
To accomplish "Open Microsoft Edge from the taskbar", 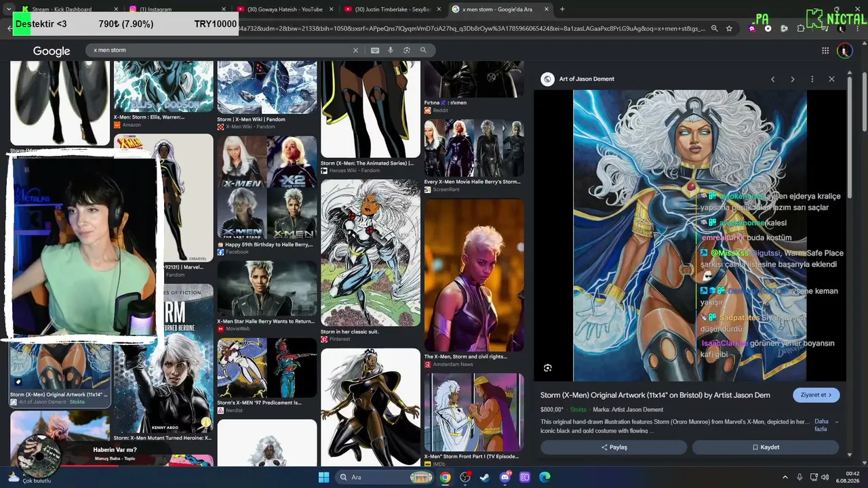I will click(x=545, y=477).
